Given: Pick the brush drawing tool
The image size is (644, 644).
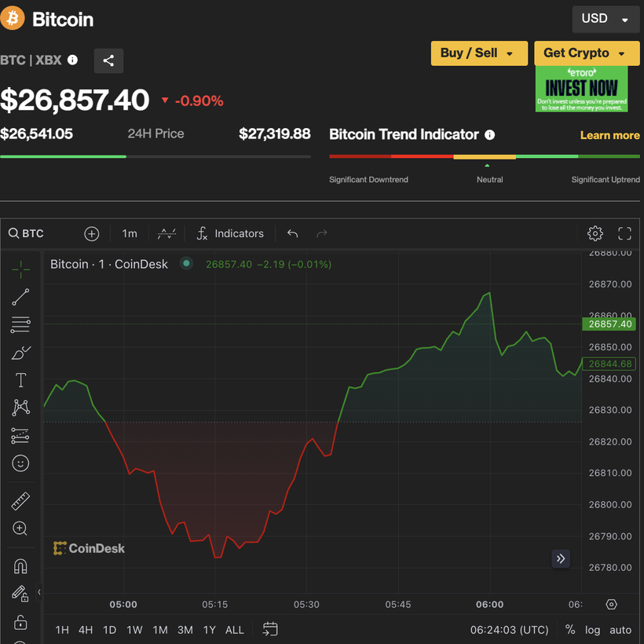Looking at the screenshot, I should coord(20,353).
